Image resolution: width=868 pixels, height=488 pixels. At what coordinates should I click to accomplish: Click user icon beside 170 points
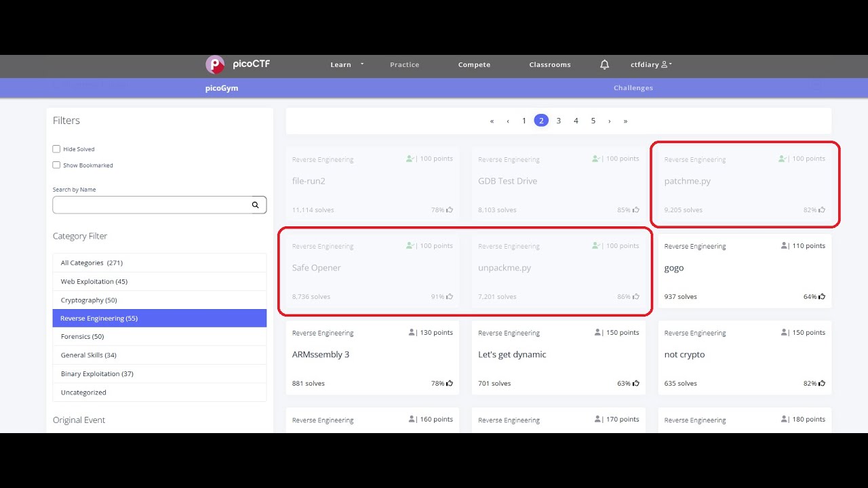click(x=598, y=420)
